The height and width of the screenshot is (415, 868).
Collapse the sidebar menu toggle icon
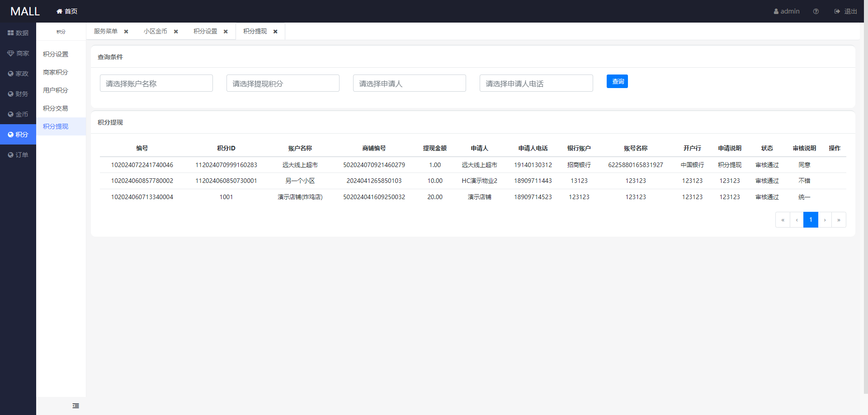pyautogui.click(x=76, y=406)
